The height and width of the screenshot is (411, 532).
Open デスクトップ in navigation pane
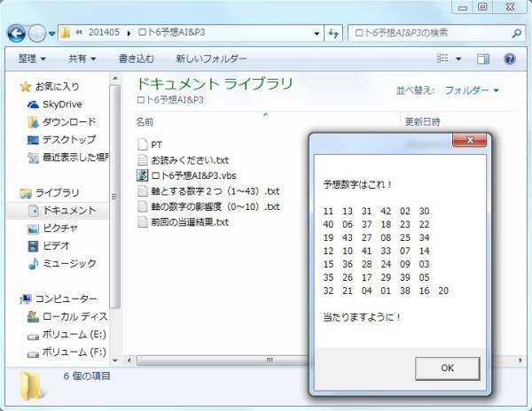point(62,140)
